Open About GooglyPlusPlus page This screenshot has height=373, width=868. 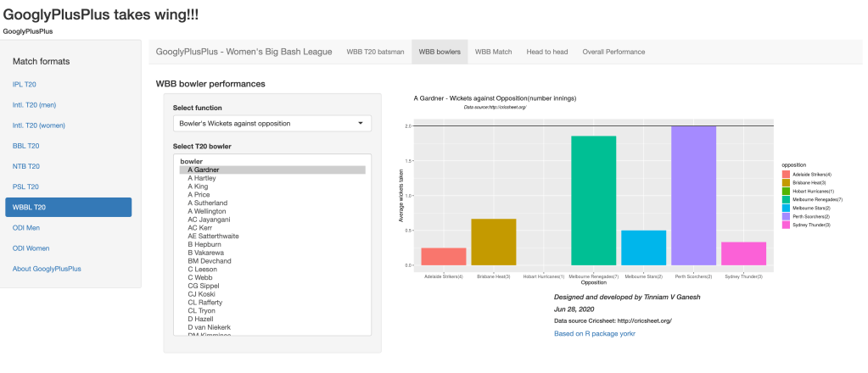pyautogui.click(x=47, y=269)
